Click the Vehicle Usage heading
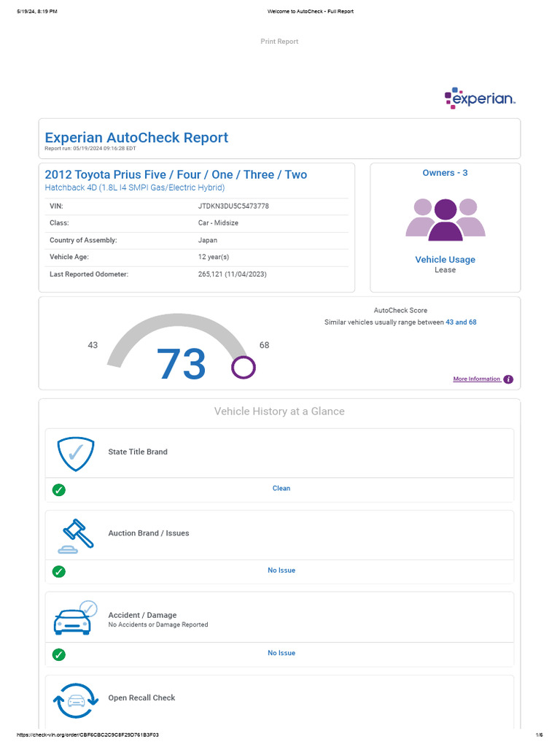 (x=445, y=260)
